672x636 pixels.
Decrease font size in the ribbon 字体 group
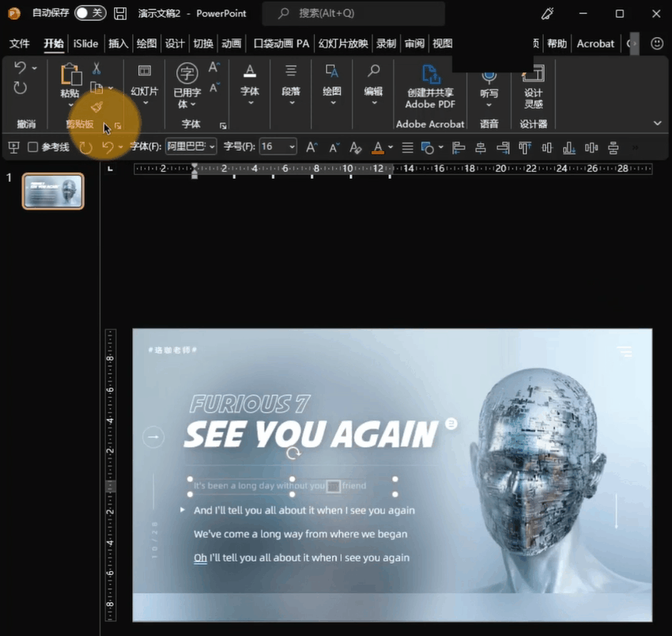click(214, 88)
